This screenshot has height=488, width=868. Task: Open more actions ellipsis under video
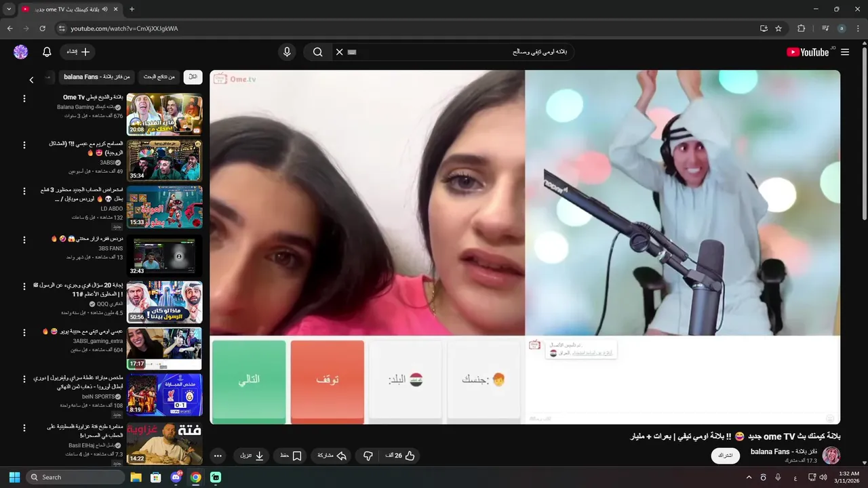coord(218,456)
